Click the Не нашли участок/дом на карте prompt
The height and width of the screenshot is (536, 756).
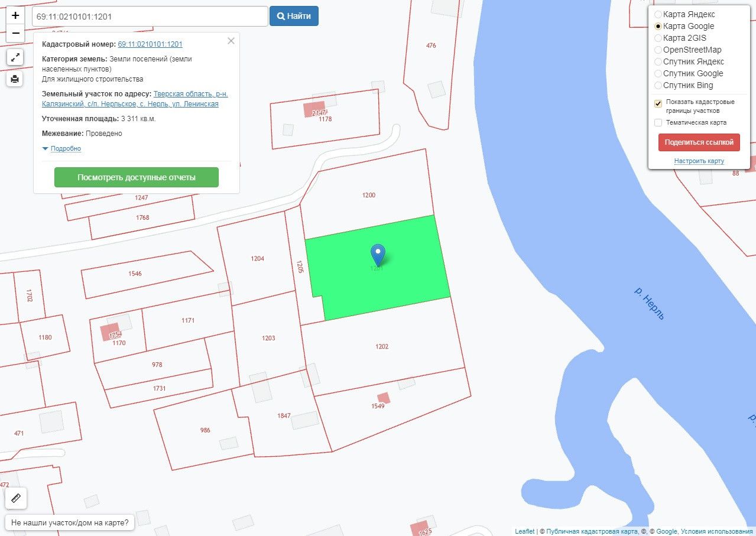coord(70,523)
